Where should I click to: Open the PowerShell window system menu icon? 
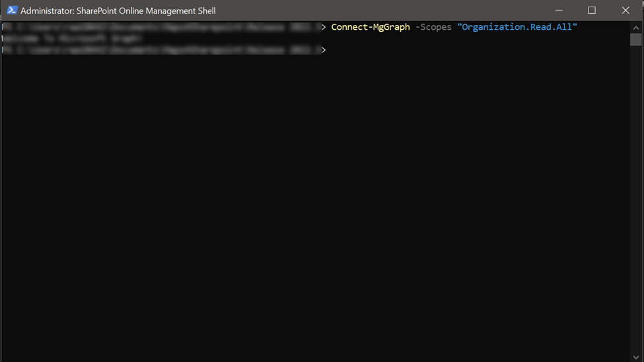pos(12,11)
